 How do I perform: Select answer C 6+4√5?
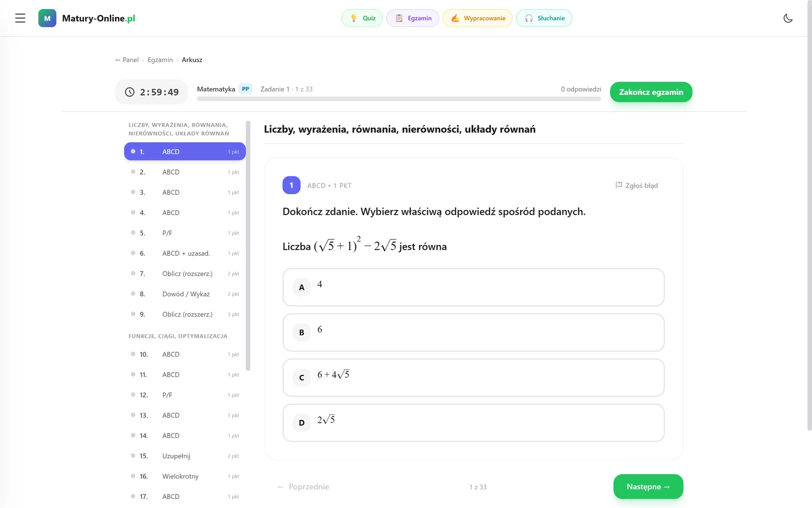[474, 378]
